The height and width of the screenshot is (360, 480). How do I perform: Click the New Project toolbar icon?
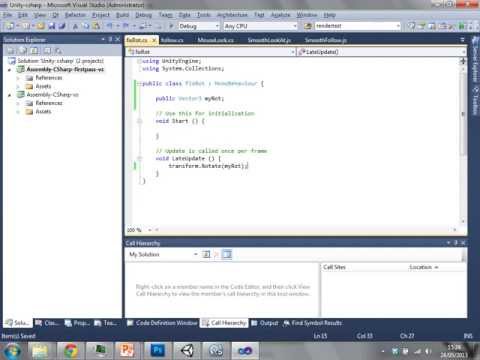10,26
